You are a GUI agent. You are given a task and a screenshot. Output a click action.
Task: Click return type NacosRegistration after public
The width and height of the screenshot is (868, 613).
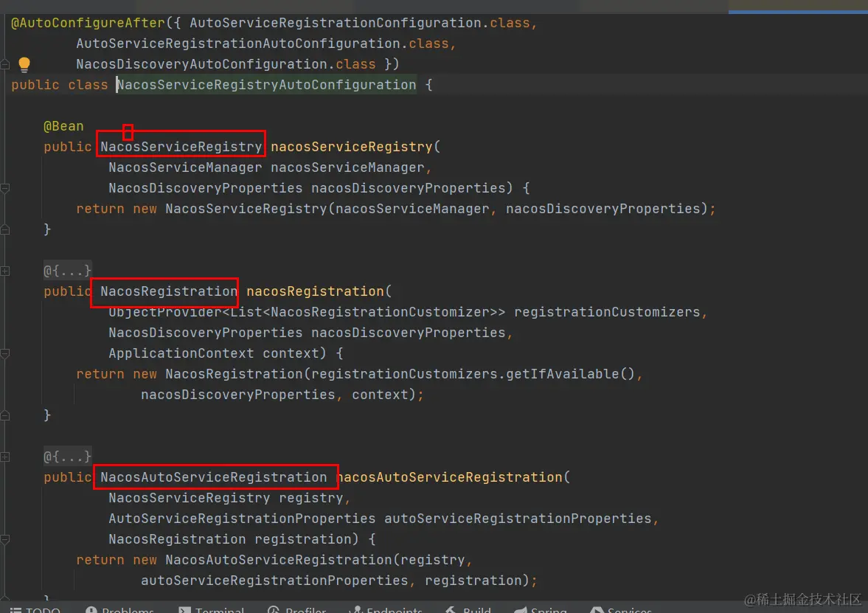click(169, 291)
